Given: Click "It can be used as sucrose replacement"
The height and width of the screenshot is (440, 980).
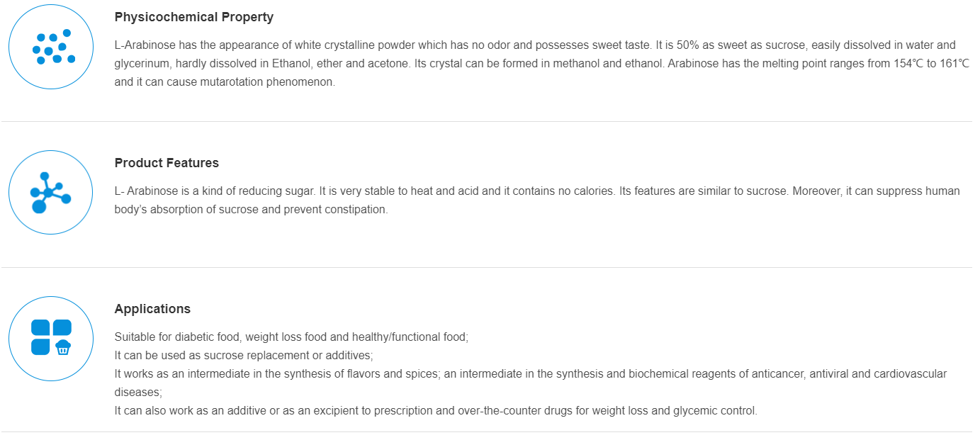Looking at the screenshot, I should pyautogui.click(x=243, y=355).
